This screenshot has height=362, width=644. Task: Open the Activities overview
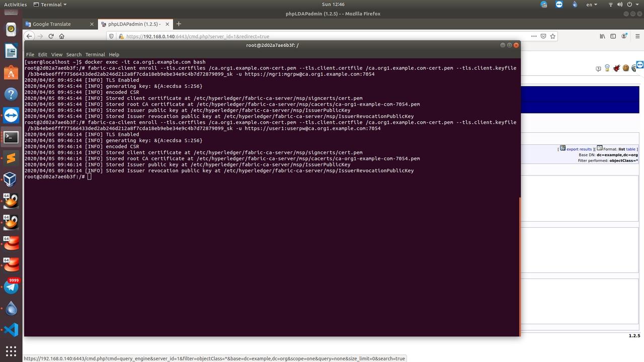click(16, 5)
